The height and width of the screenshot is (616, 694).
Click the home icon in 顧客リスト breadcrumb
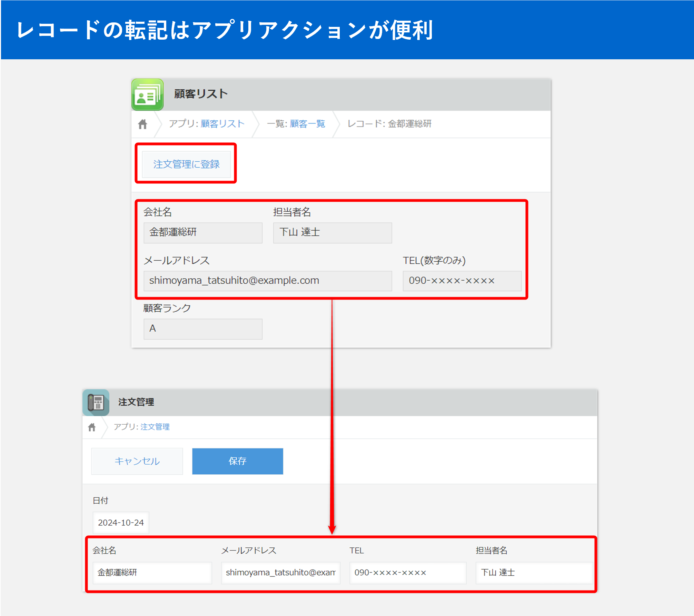point(143,124)
